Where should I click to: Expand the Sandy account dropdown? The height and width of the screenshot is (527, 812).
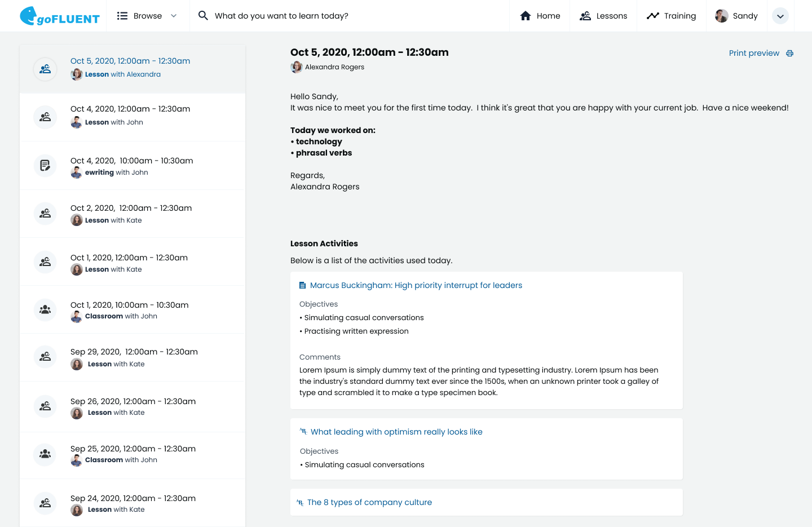coord(780,16)
